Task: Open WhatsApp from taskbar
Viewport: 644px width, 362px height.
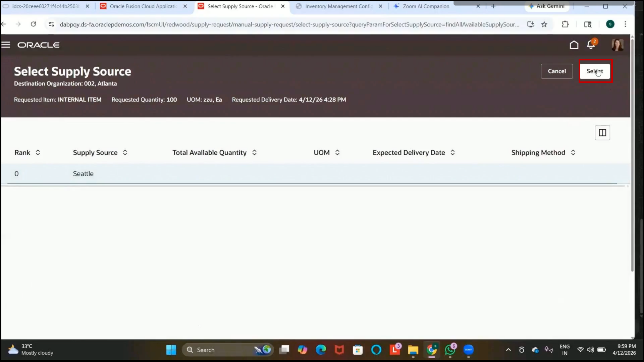Action: point(450,350)
